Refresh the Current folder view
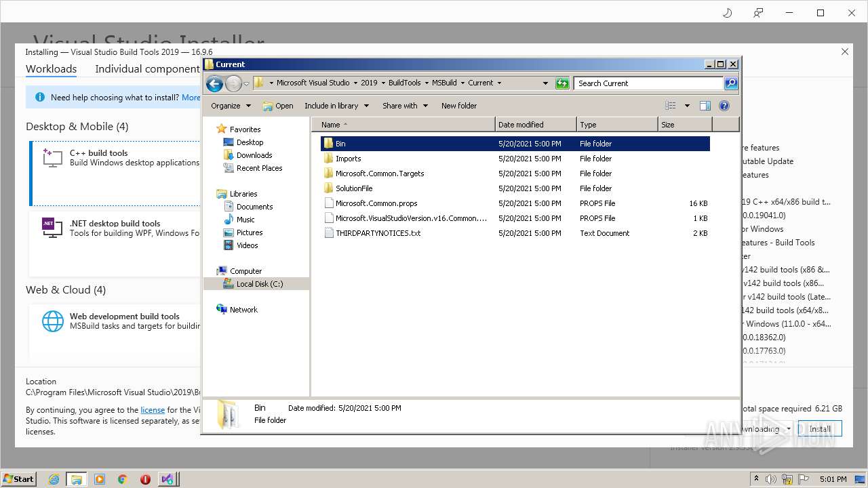The image size is (868, 488). pos(562,83)
